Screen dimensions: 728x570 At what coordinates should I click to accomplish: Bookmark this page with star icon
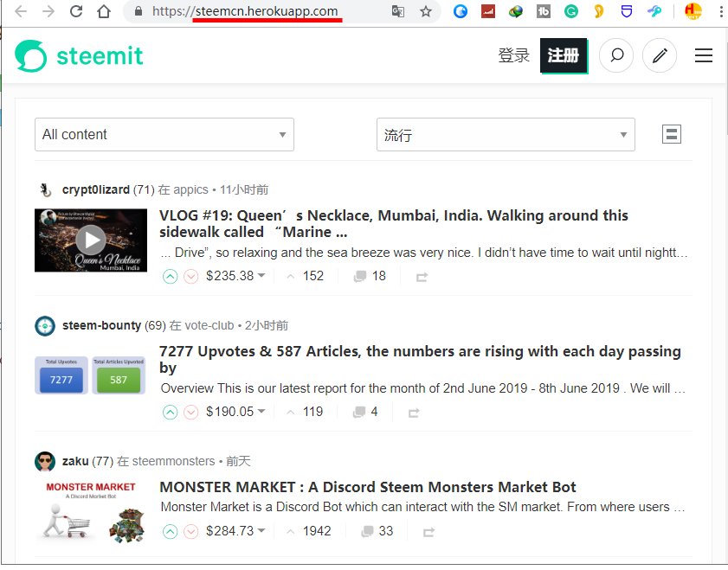(x=426, y=11)
